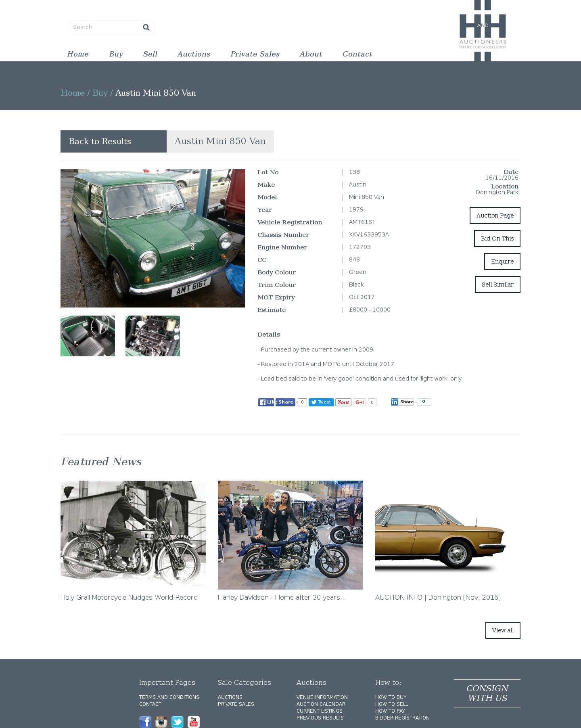Select the Austin Mini 850 Van tab
The width and height of the screenshot is (581, 728).
tap(220, 141)
